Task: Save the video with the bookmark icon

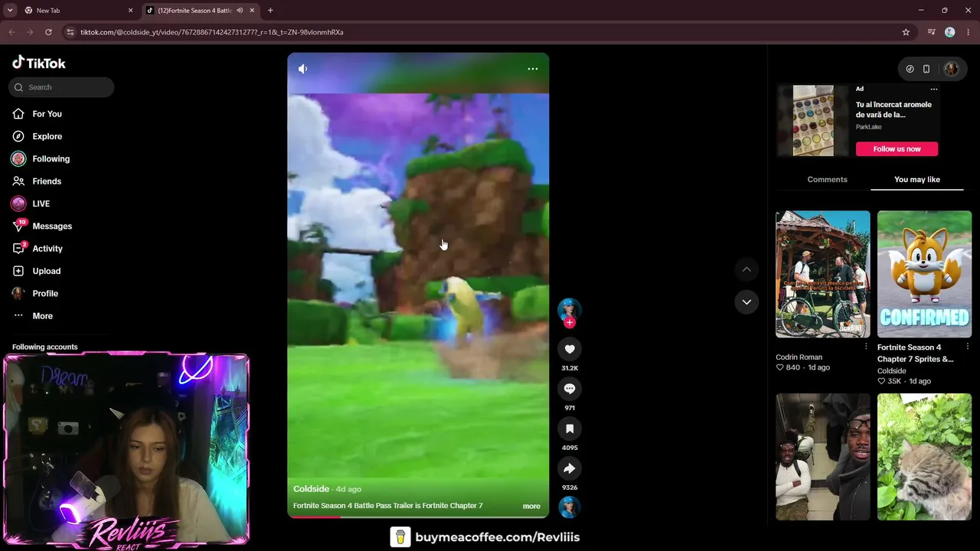Action: [x=570, y=429]
